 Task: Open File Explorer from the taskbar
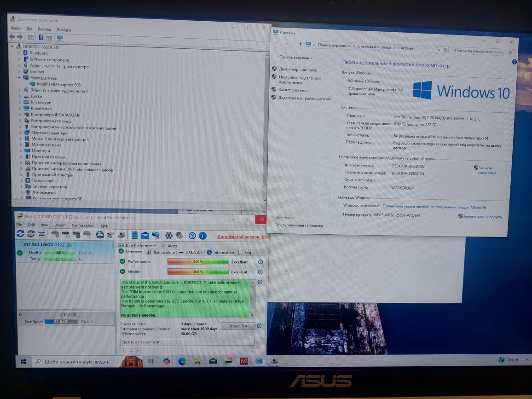(x=197, y=361)
